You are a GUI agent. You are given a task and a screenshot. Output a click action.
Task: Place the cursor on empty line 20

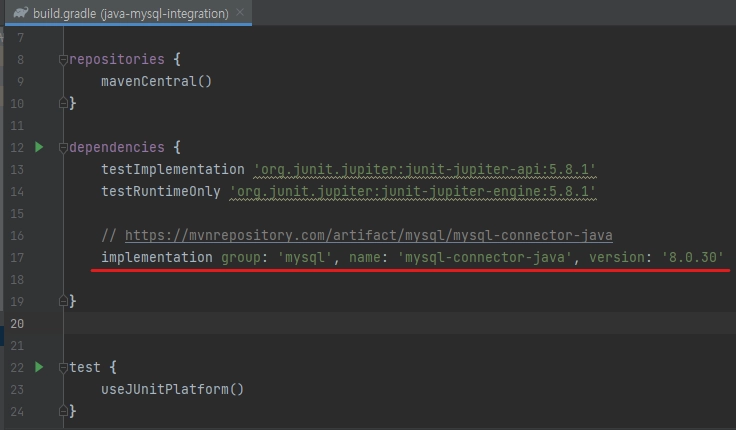click(399, 323)
